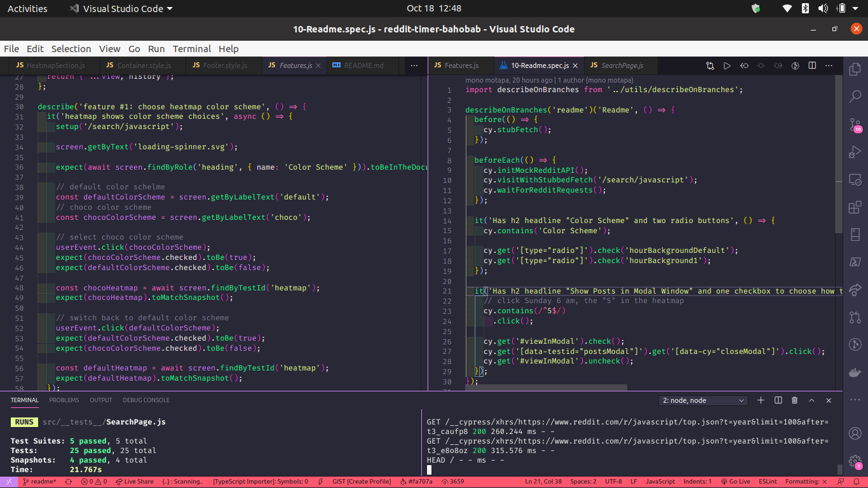This screenshot has height=488, width=868.
Task: Open the Live Share activity bar view
Action: (x=855, y=289)
